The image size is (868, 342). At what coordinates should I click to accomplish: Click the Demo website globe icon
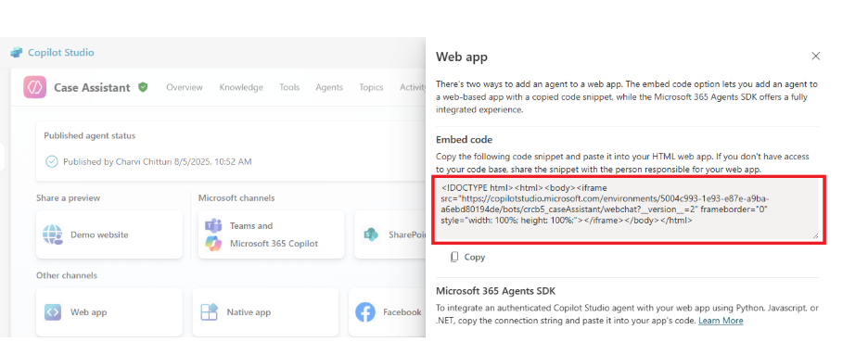pos(53,234)
